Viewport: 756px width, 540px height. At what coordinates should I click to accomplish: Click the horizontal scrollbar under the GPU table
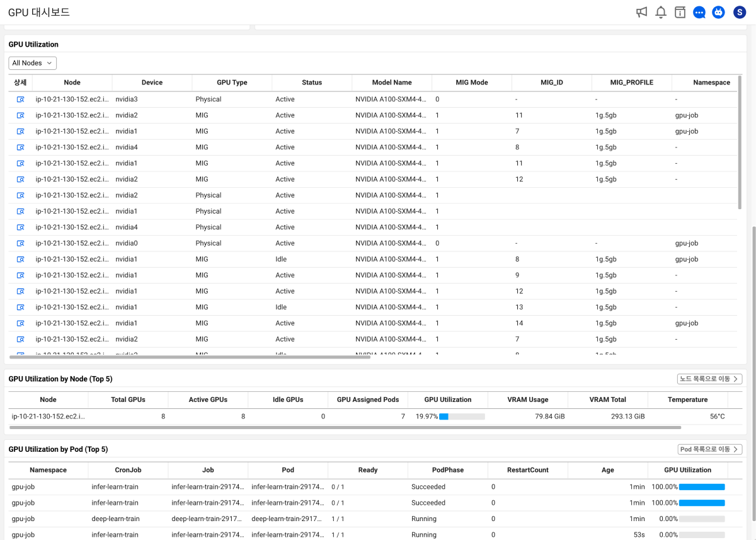pos(190,357)
